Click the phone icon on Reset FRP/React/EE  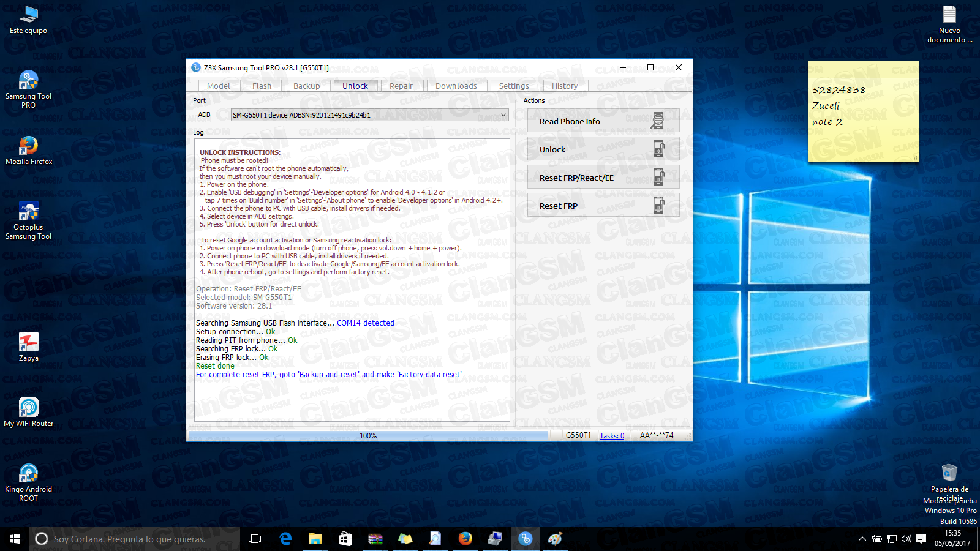point(658,177)
